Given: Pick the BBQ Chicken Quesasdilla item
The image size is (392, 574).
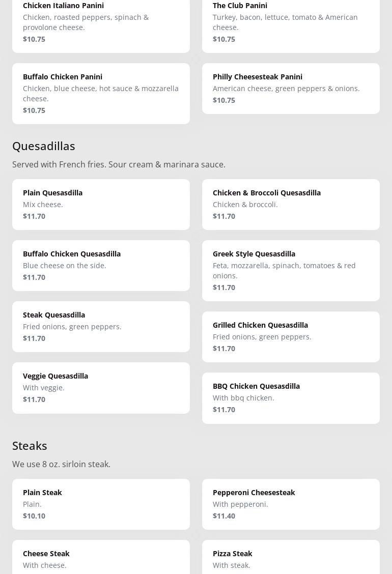Looking at the screenshot, I should [291, 397].
